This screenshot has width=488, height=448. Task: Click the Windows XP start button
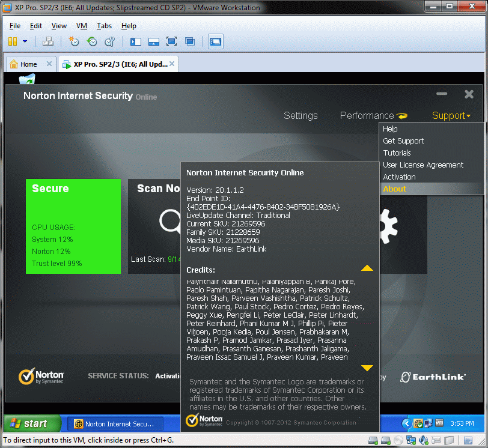[x=32, y=423]
